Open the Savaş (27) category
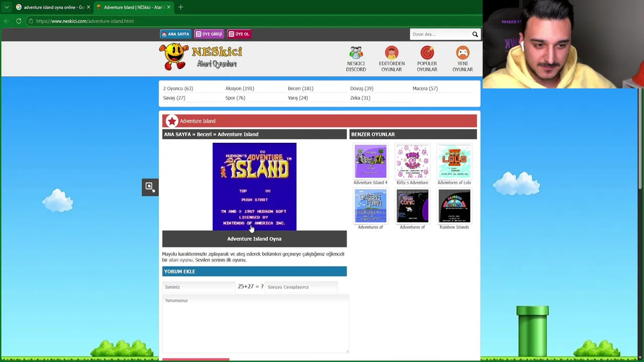644x362 pixels. pyautogui.click(x=174, y=98)
